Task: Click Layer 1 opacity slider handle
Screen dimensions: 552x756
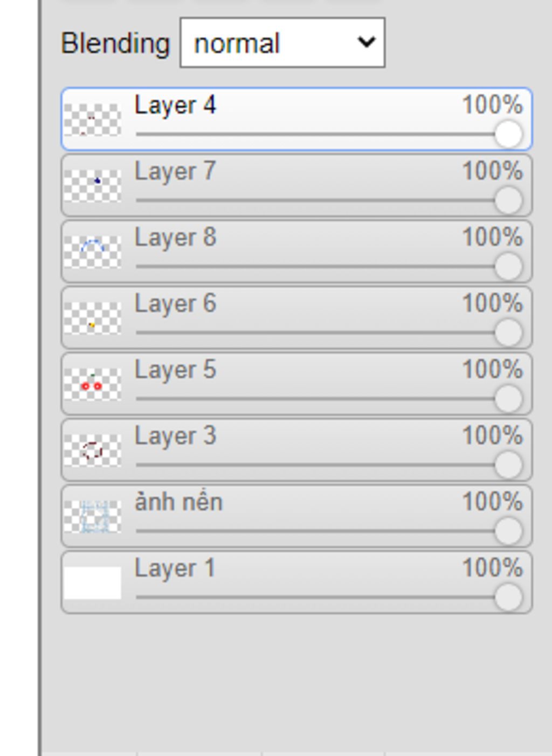Action: point(508,598)
